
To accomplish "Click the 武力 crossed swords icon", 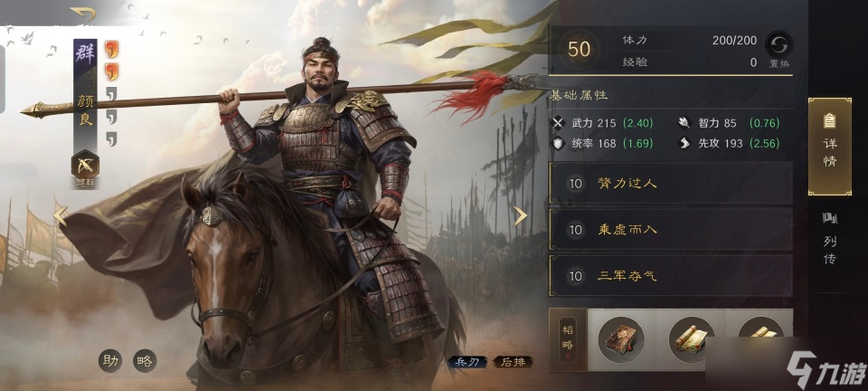I will (559, 123).
